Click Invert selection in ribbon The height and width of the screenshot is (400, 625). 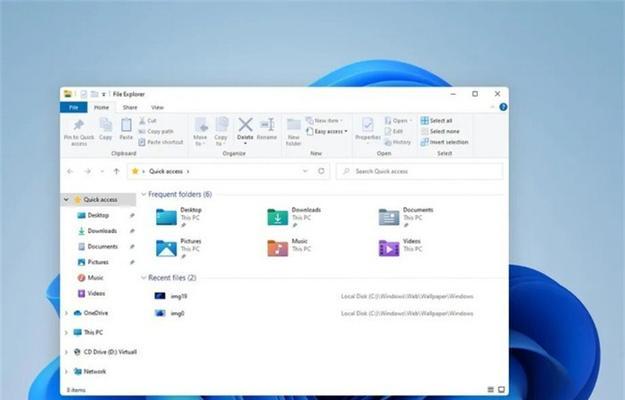point(444,142)
